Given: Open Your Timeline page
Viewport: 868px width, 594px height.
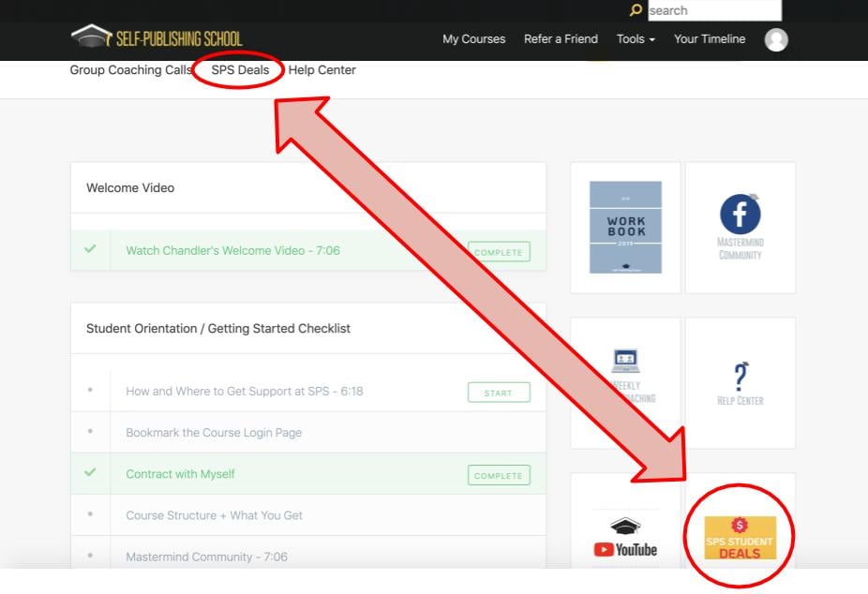Looking at the screenshot, I should tap(710, 39).
